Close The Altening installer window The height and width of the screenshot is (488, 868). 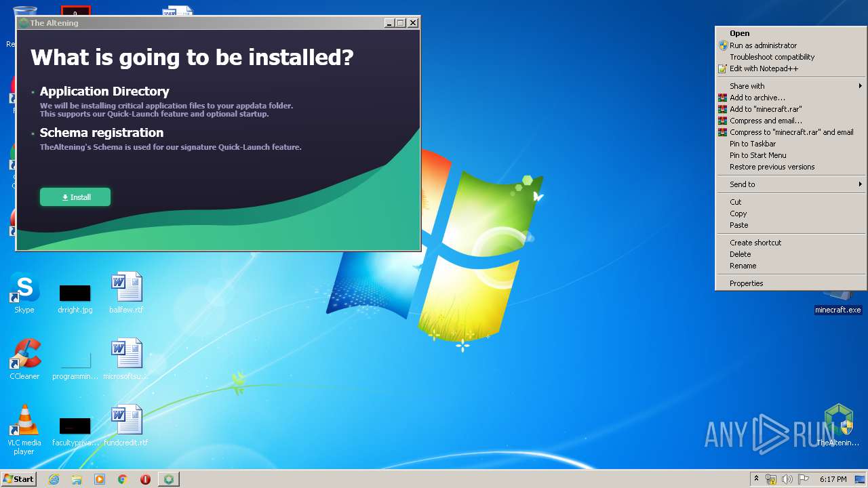pos(413,23)
